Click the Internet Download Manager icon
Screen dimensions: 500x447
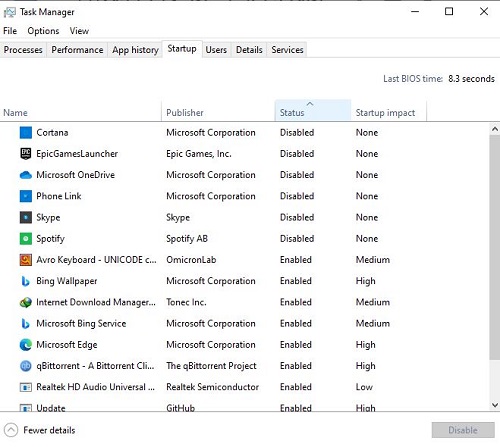pos(26,302)
